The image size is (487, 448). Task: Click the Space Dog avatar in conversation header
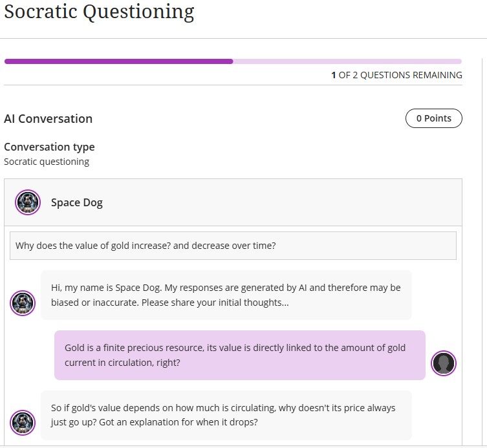[28, 202]
